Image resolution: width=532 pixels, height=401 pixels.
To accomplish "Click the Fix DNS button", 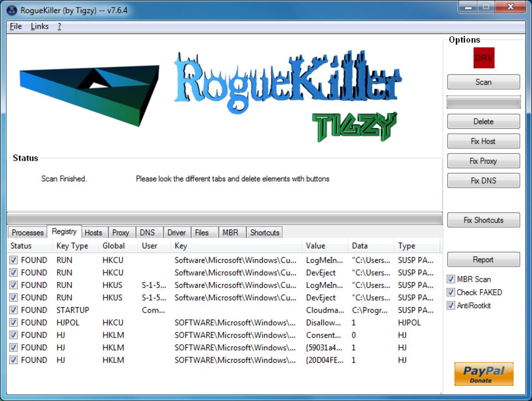I will click(x=483, y=181).
